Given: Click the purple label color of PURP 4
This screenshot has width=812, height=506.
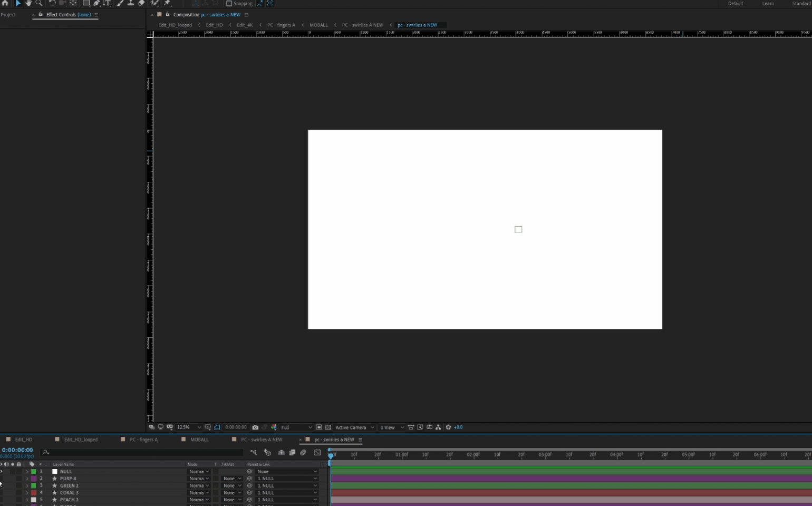Looking at the screenshot, I should tap(34, 479).
